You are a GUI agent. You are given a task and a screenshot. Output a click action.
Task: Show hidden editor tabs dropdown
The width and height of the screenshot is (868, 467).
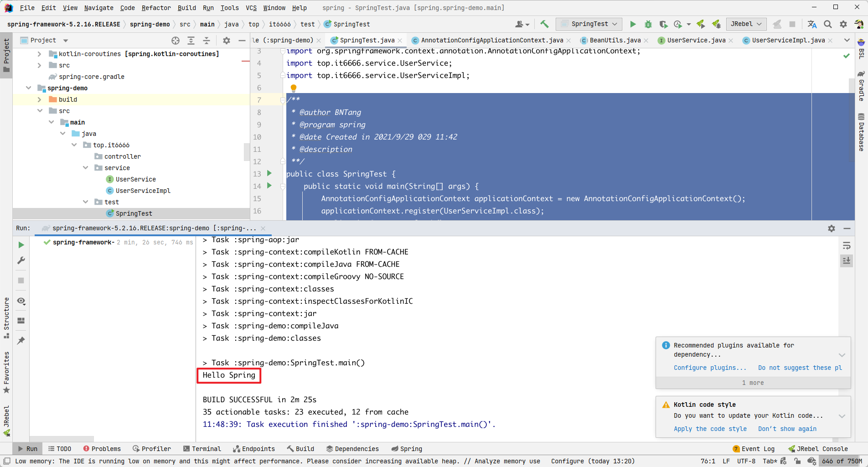(847, 41)
